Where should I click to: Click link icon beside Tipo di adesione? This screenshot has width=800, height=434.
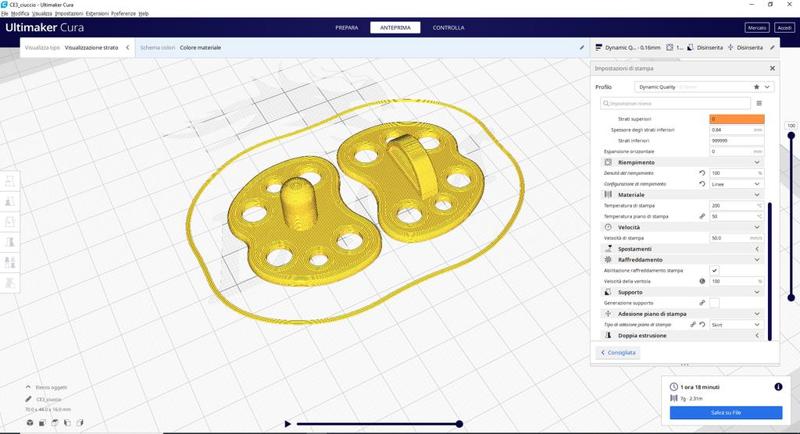[693, 324]
